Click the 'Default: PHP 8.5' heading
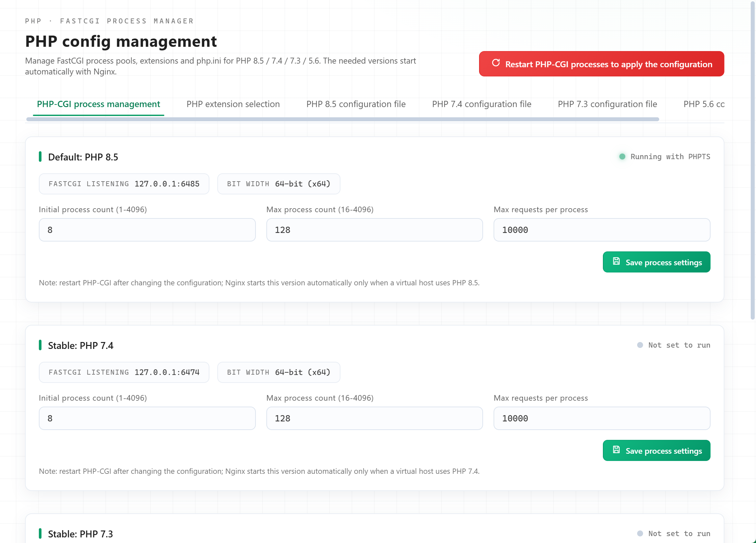This screenshot has height=543, width=756. 83,157
